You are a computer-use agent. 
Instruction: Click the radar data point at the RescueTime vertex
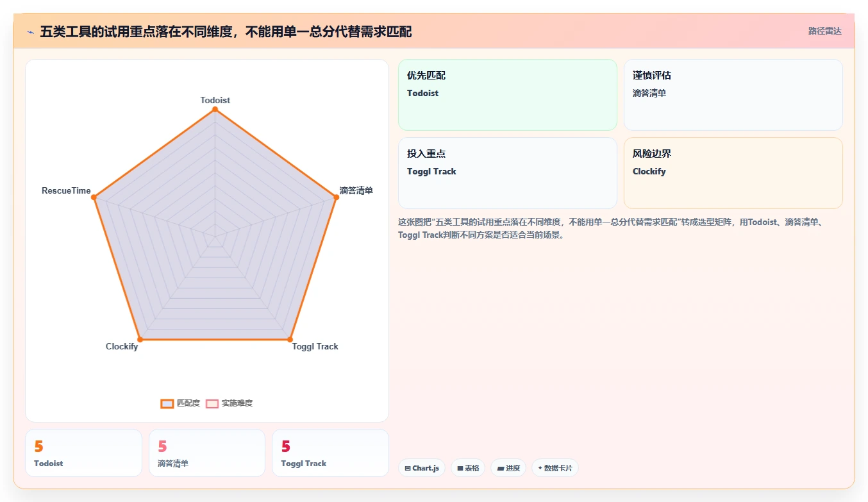[x=94, y=197]
